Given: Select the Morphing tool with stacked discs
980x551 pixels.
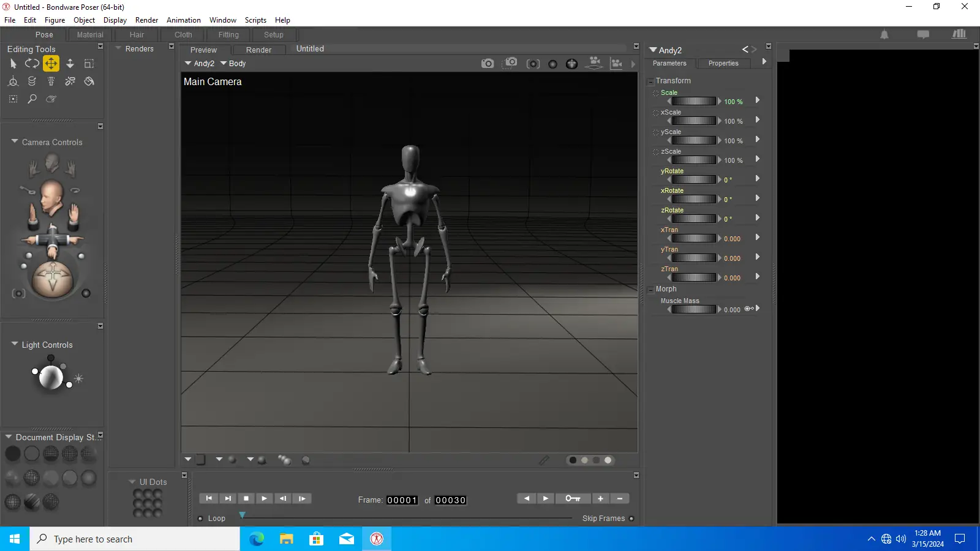Looking at the screenshot, I should (x=32, y=81).
